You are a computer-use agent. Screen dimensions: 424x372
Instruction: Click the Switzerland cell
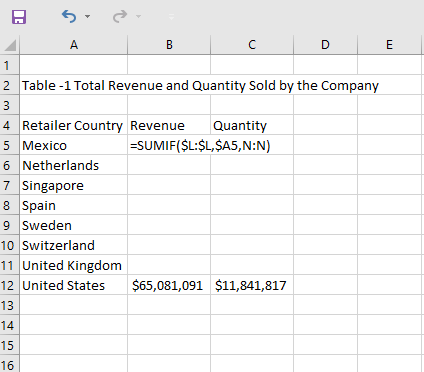point(74,245)
